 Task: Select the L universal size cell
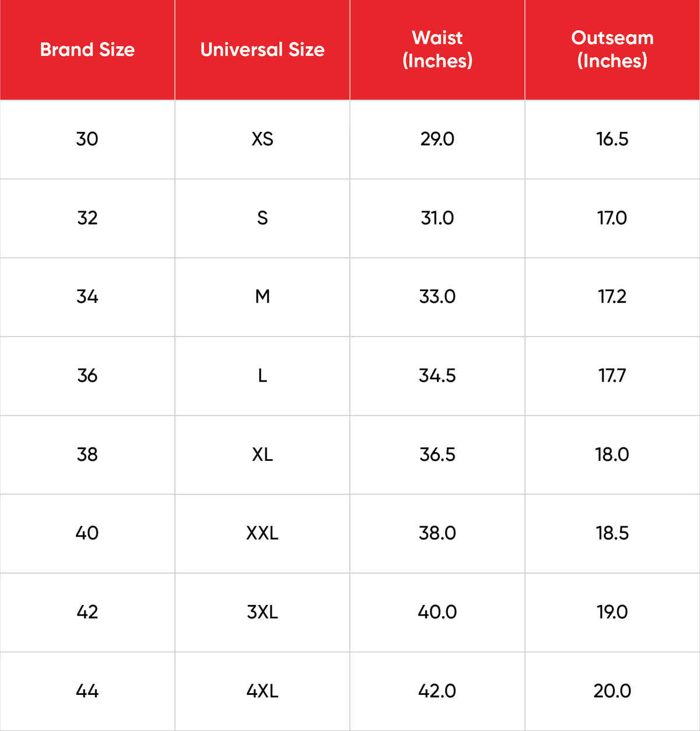(x=262, y=375)
